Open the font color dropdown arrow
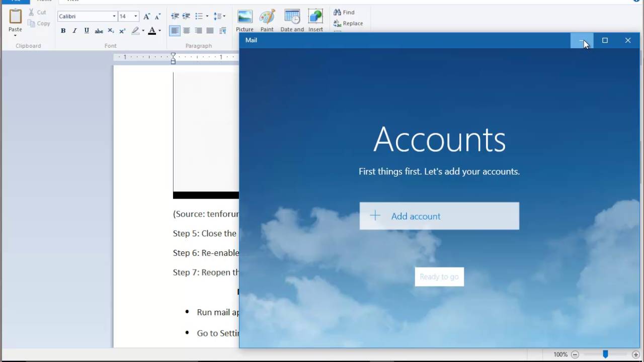 pyautogui.click(x=160, y=31)
